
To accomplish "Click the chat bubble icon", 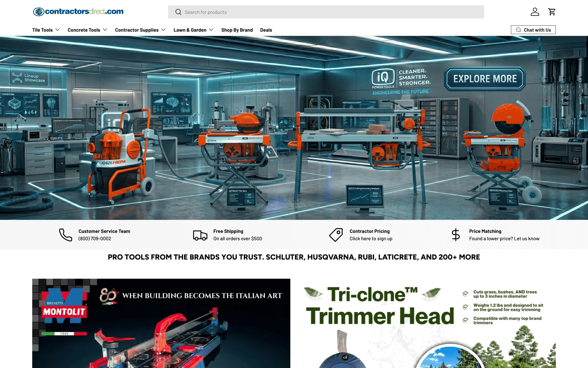I will (x=518, y=30).
